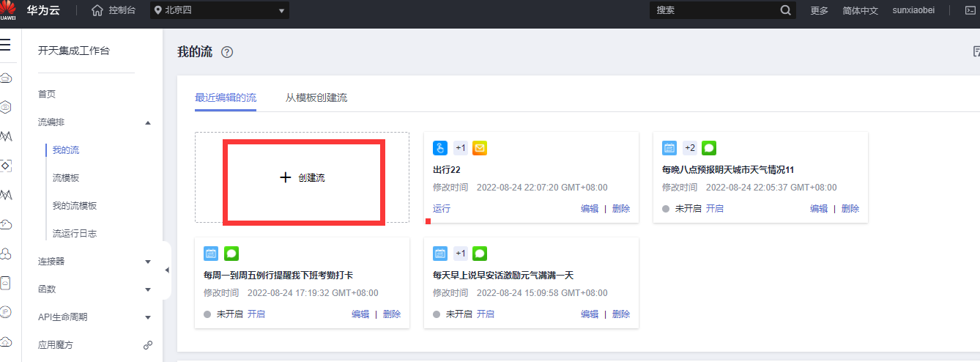Click the help icon beside 我的流
This screenshot has width=980, height=362.
(x=227, y=52)
